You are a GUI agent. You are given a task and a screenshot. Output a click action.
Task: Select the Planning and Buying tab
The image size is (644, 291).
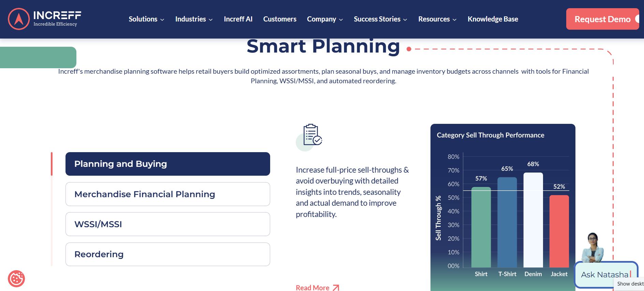pos(167,164)
